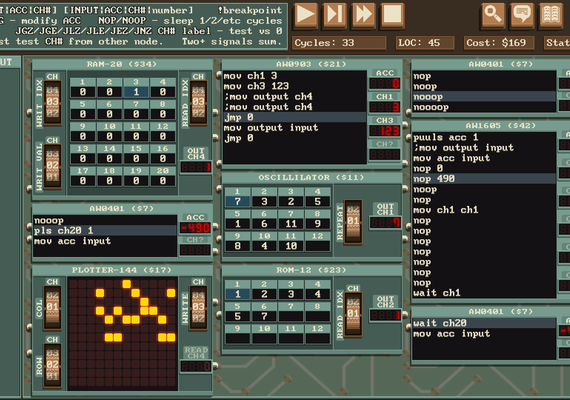Select the 'mov ch1 ch1' code line

click(x=484, y=210)
